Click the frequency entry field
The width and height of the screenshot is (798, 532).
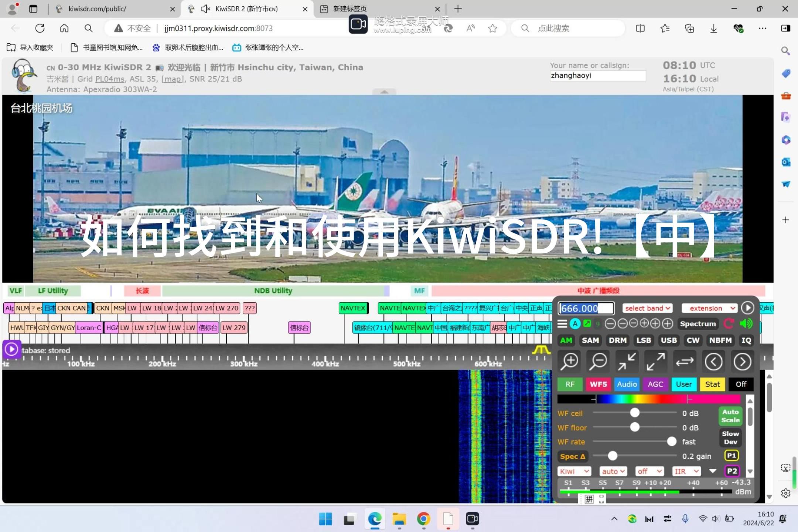coord(586,308)
